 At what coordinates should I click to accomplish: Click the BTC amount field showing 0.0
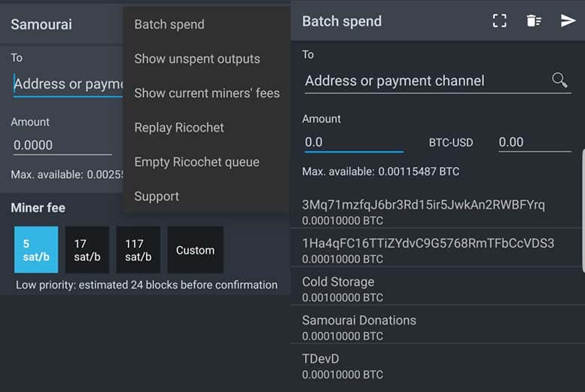352,142
